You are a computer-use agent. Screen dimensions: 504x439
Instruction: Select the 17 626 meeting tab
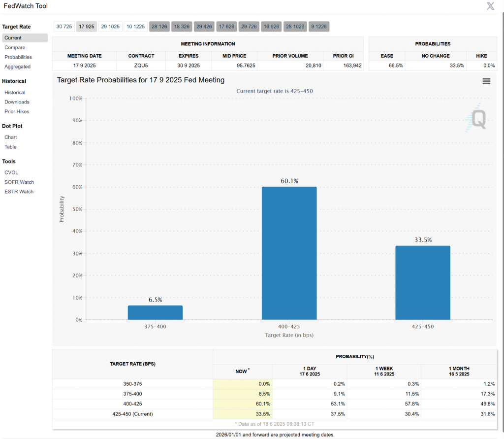pyautogui.click(x=226, y=27)
